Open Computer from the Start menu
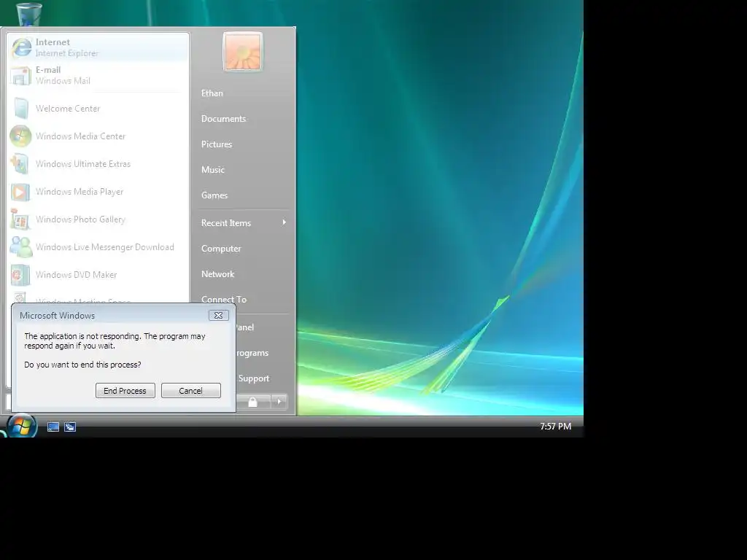 221,249
